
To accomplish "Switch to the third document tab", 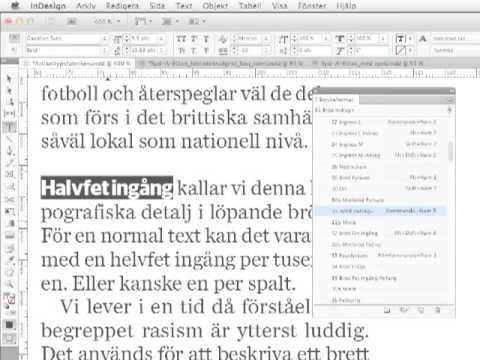I will pyautogui.click(x=370, y=63).
